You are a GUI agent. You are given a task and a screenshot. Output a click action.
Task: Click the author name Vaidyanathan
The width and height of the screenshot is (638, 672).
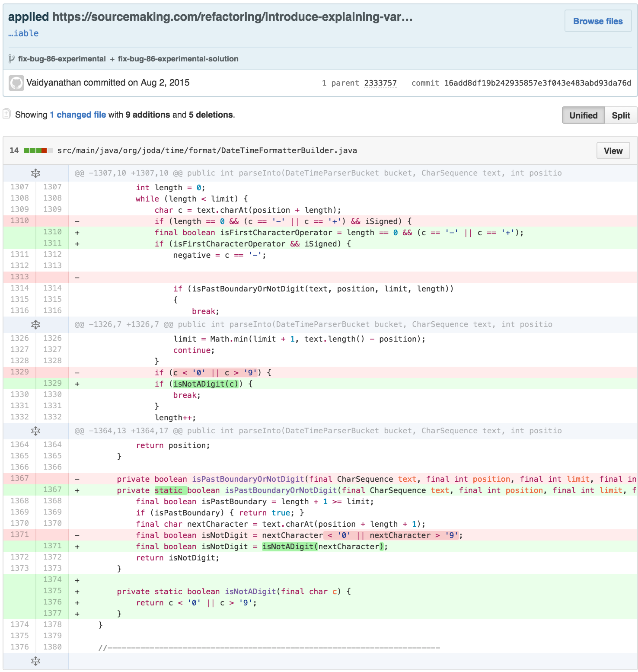pos(54,83)
